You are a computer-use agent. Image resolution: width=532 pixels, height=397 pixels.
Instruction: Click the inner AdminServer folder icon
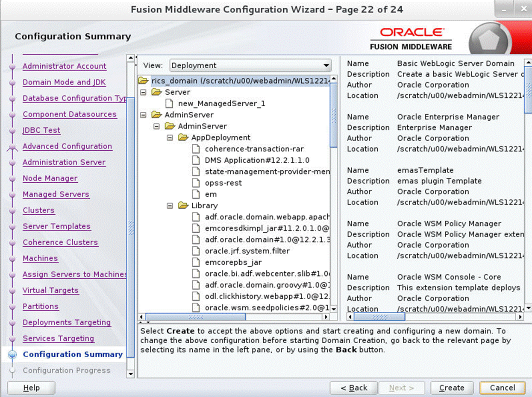(170, 126)
